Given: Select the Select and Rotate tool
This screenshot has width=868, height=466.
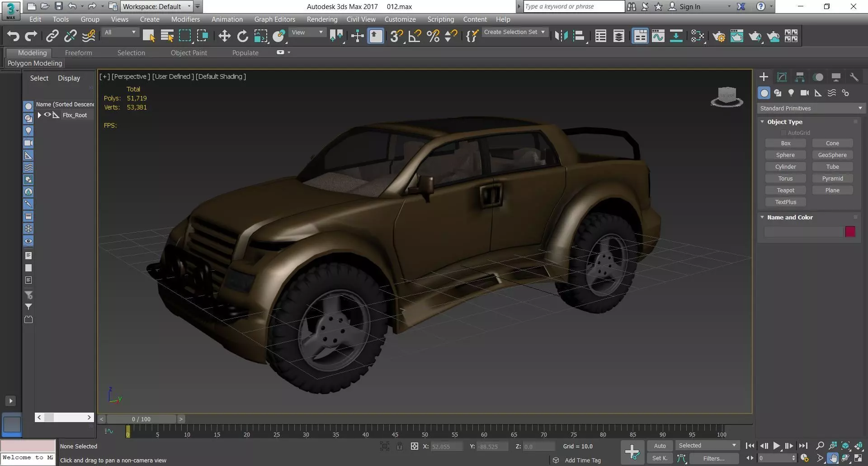Looking at the screenshot, I should tap(243, 36).
